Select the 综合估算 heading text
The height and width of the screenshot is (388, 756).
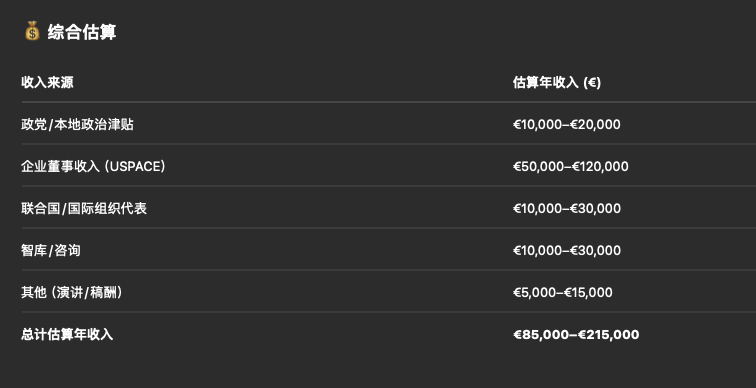tap(82, 33)
